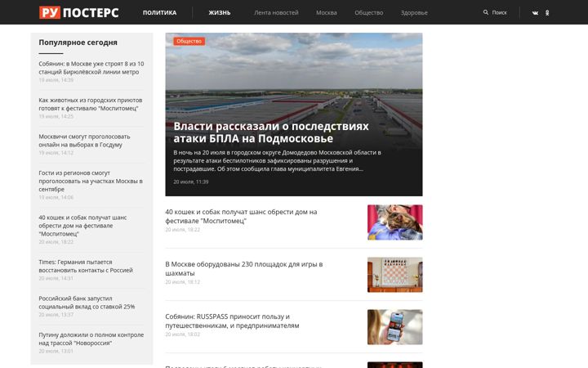588x368 pixels.
Task: Click the search magnifier icon
Action: tap(486, 12)
